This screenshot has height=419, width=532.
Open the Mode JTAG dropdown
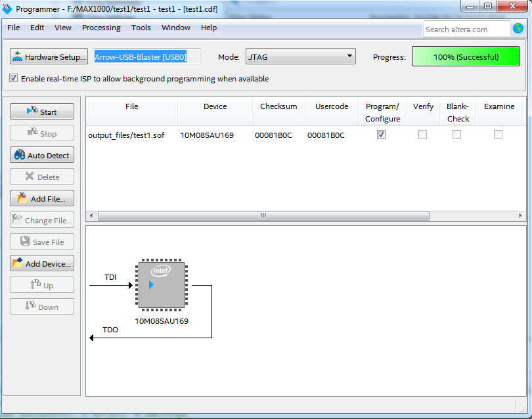301,56
